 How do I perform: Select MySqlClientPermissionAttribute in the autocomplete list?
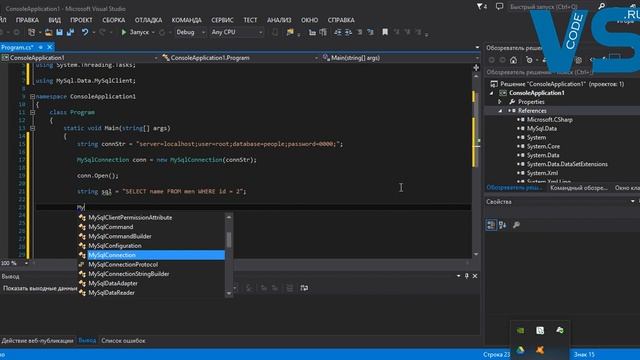pyautogui.click(x=151, y=218)
